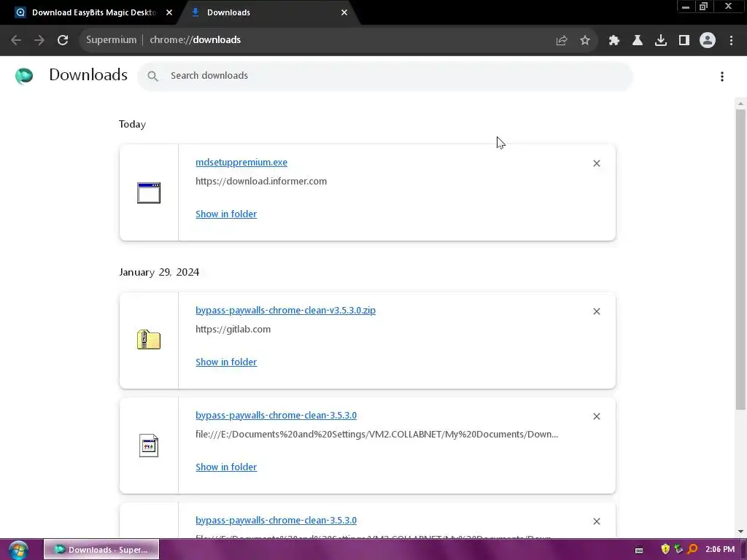
Task: Open the toolbar downloads tray icon
Action: pyautogui.click(x=661, y=41)
